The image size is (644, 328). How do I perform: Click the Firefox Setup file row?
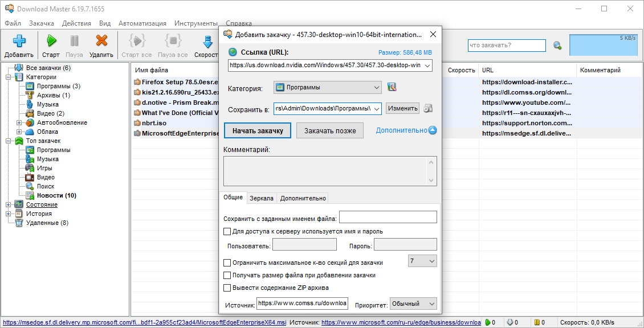(177, 81)
